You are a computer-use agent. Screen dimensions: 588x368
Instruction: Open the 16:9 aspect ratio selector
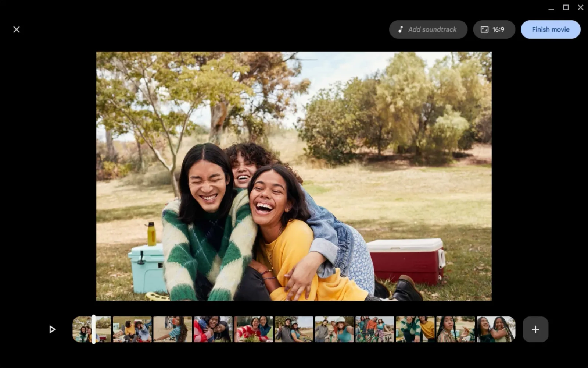pyautogui.click(x=494, y=29)
